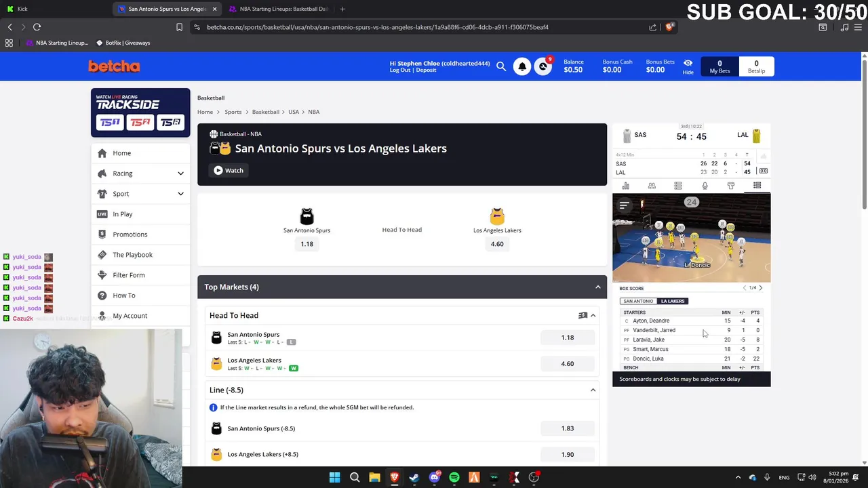Viewport: 868px width, 488px height.
Task: Expand Racing menu chevron
Action: [x=180, y=174]
